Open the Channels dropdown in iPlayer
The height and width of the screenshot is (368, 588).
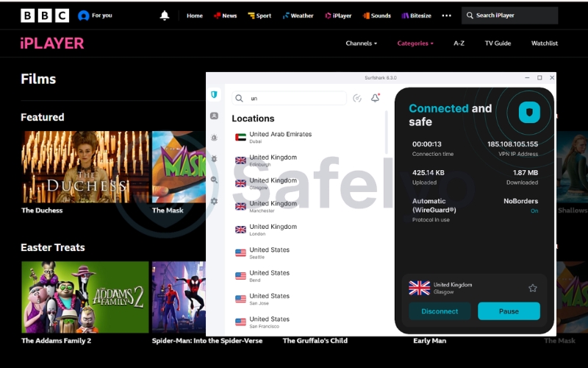(x=361, y=43)
